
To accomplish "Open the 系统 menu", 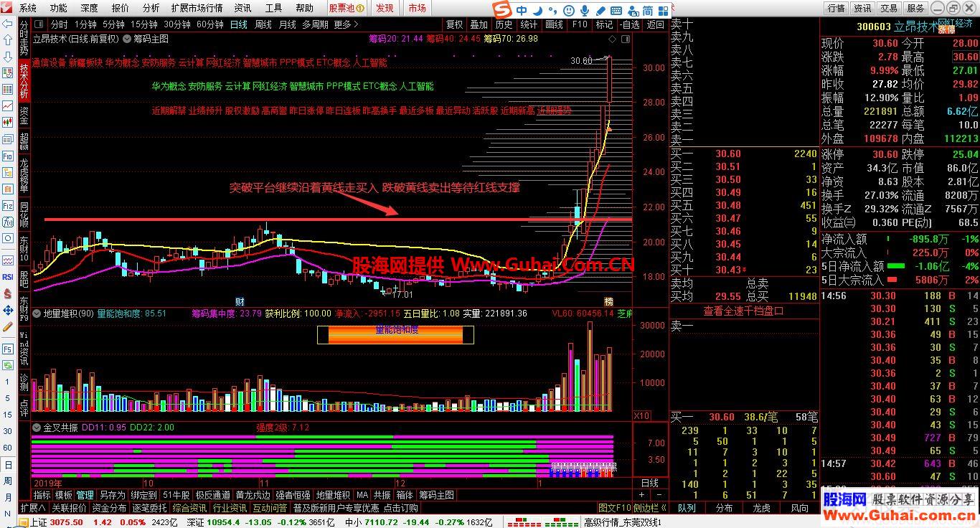I will click(27, 8).
